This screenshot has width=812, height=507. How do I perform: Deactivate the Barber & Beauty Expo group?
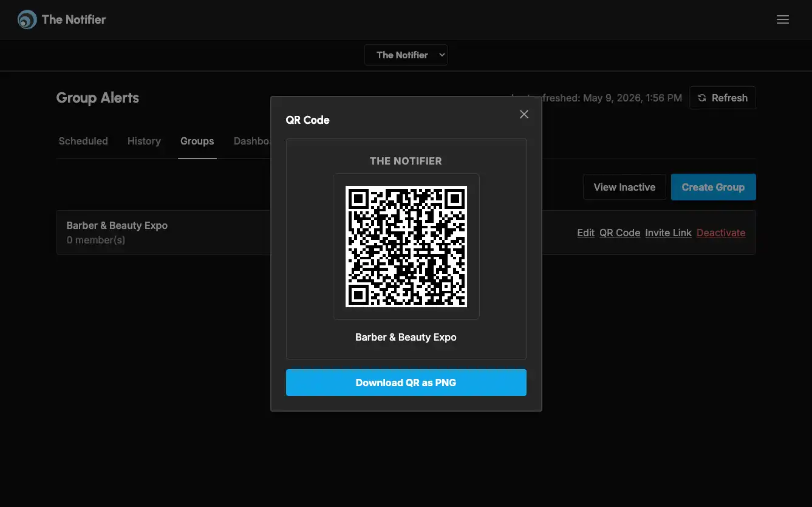[721, 233]
